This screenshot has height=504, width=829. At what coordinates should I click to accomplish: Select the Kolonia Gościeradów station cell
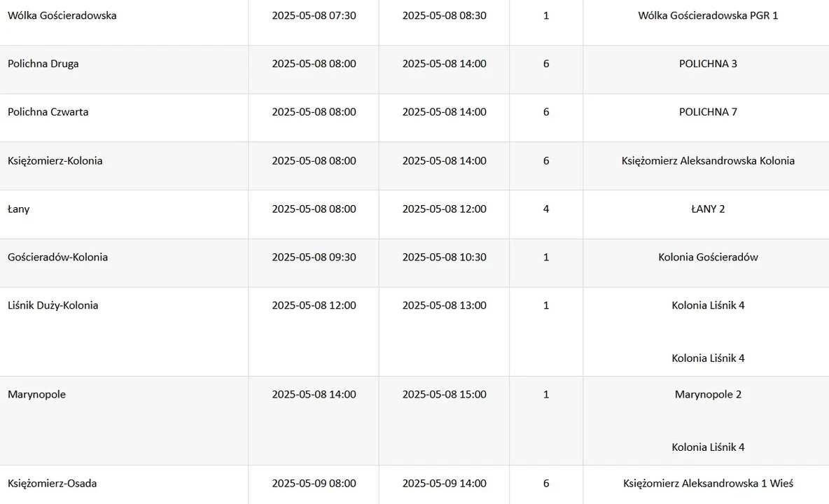click(708, 258)
